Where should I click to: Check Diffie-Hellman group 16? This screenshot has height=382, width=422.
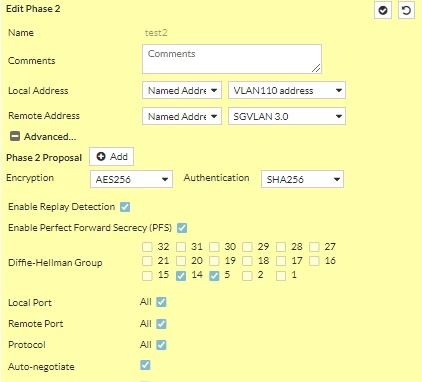[314, 261]
